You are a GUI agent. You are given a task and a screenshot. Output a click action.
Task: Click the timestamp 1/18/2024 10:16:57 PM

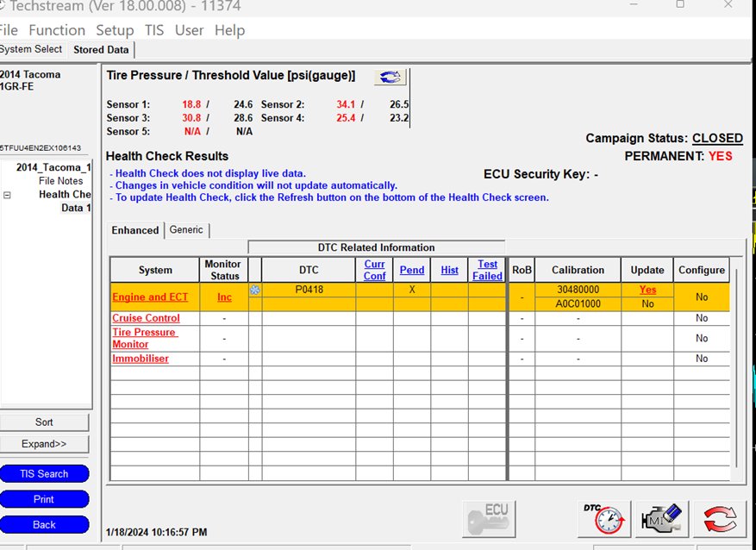tap(156, 532)
